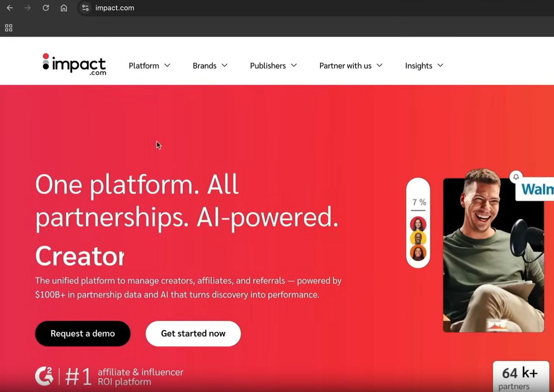
Task: Click the notification bell icon on photo
Action: (516, 177)
